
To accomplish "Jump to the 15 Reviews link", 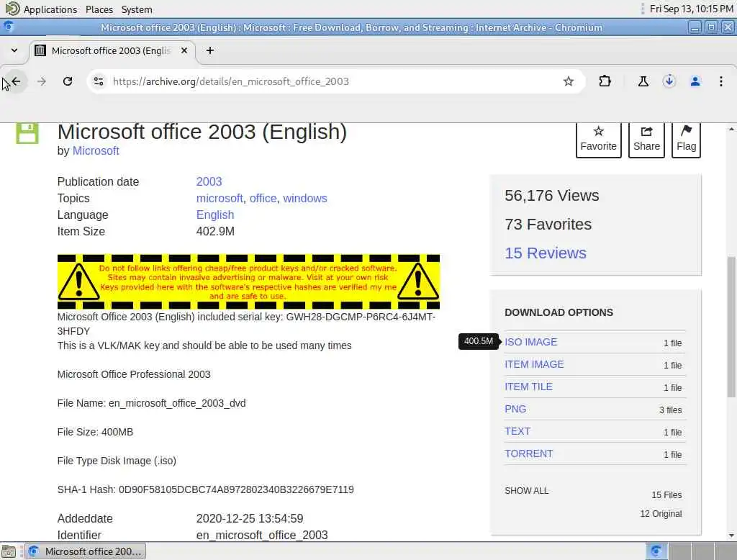I will tap(546, 253).
